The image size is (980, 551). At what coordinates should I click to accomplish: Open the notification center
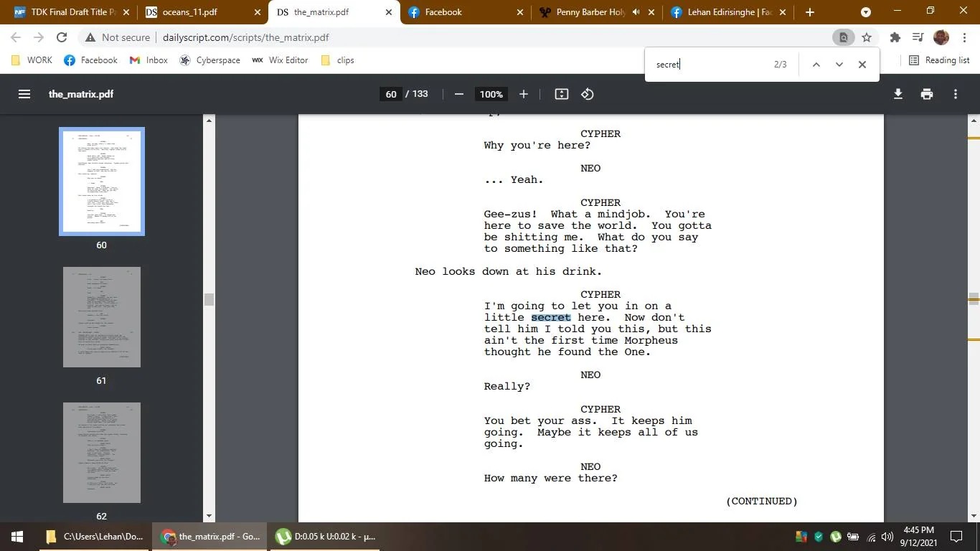click(x=956, y=537)
